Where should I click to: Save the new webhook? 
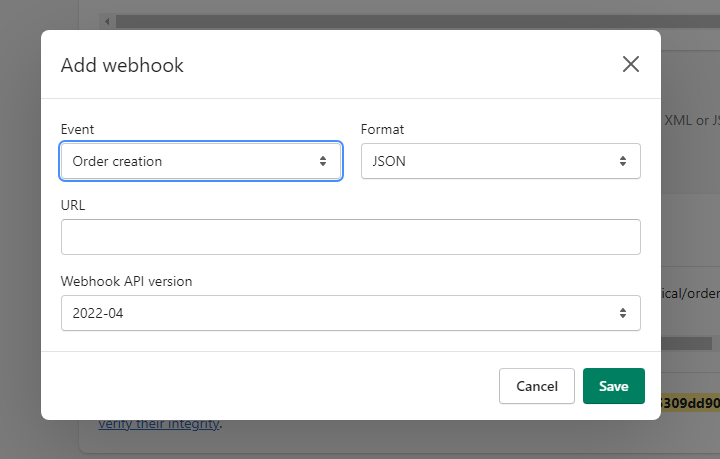click(x=613, y=386)
